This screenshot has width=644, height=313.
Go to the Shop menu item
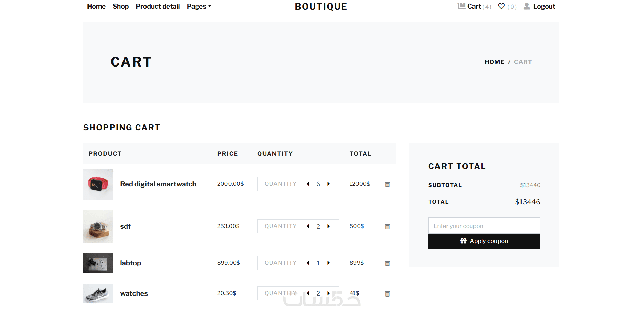click(120, 6)
